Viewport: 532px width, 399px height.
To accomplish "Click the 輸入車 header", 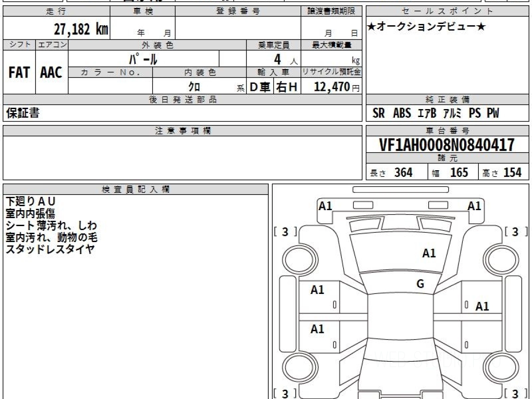I will tap(274, 72).
